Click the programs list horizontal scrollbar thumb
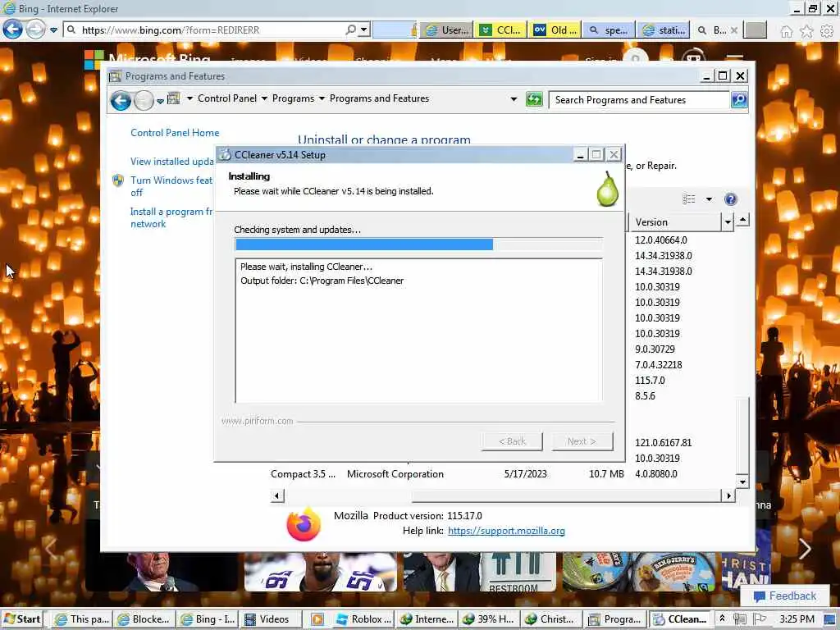 point(566,495)
